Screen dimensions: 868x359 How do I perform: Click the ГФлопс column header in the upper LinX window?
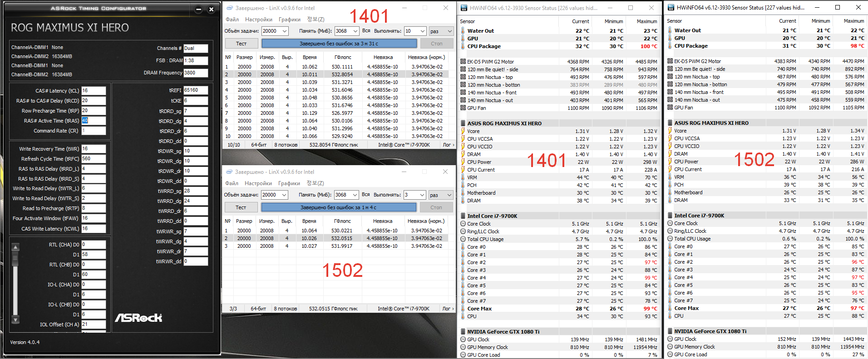(343, 57)
